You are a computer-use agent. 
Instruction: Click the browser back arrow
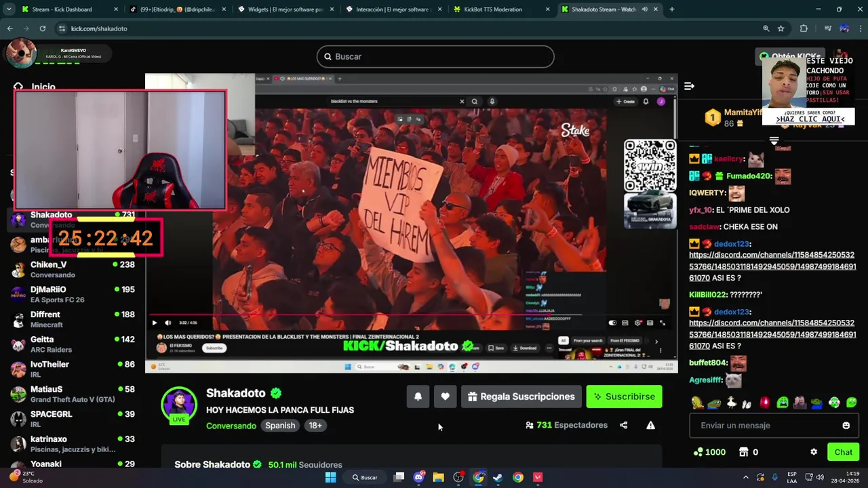click(x=9, y=28)
